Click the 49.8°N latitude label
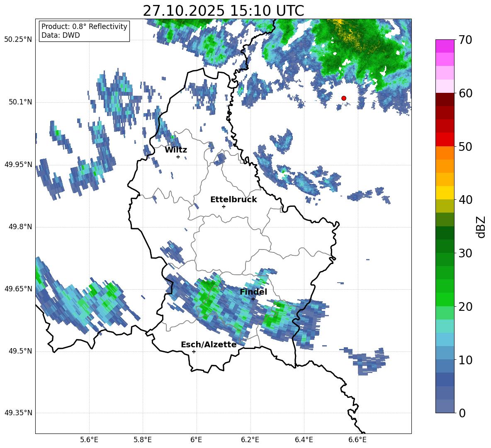491x448 pixels. point(20,227)
